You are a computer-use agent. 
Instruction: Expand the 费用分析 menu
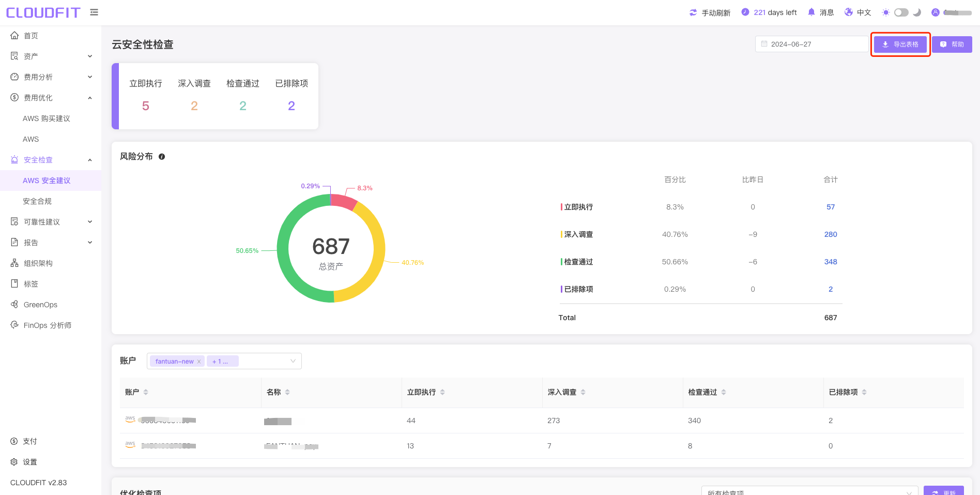coord(90,77)
